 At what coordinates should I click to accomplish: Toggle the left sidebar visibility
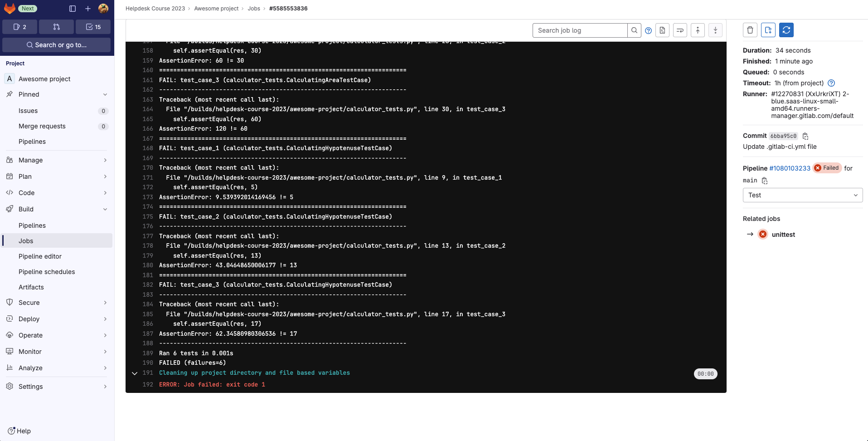point(73,8)
